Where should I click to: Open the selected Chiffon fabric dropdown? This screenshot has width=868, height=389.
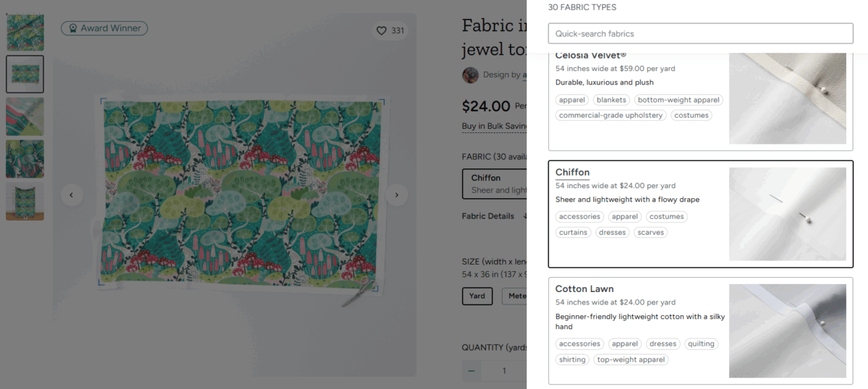point(494,184)
